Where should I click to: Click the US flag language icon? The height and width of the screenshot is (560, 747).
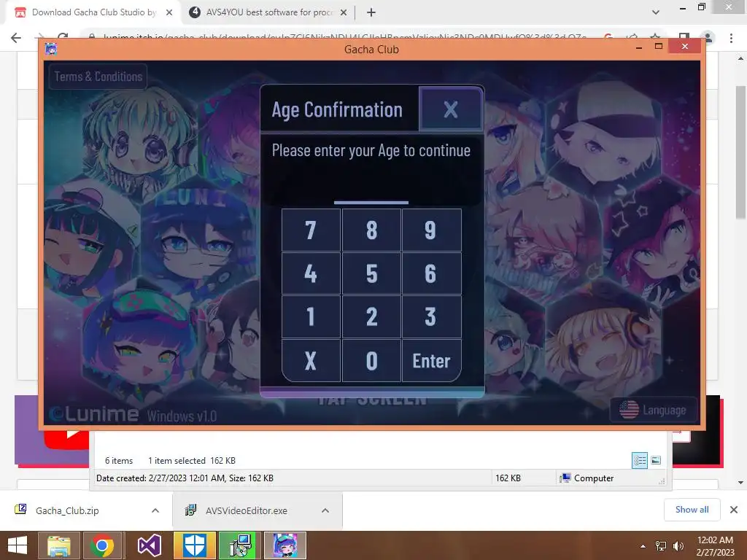[629, 410]
